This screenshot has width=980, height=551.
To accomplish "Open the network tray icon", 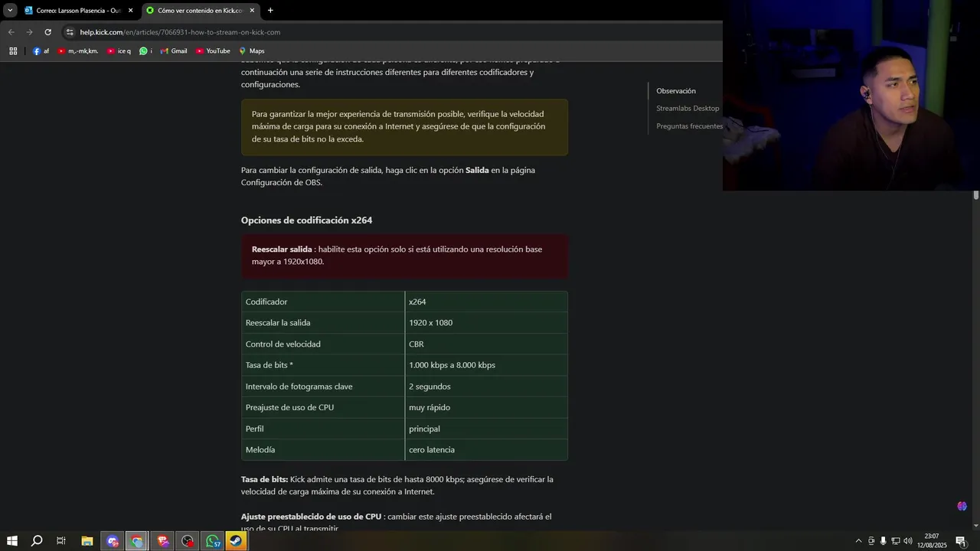I will coord(895,541).
